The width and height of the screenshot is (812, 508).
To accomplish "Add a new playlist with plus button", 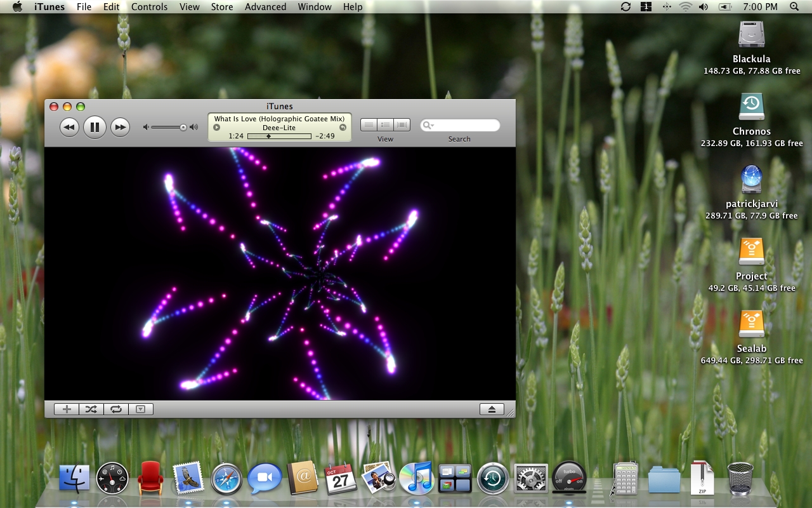I will (x=67, y=409).
